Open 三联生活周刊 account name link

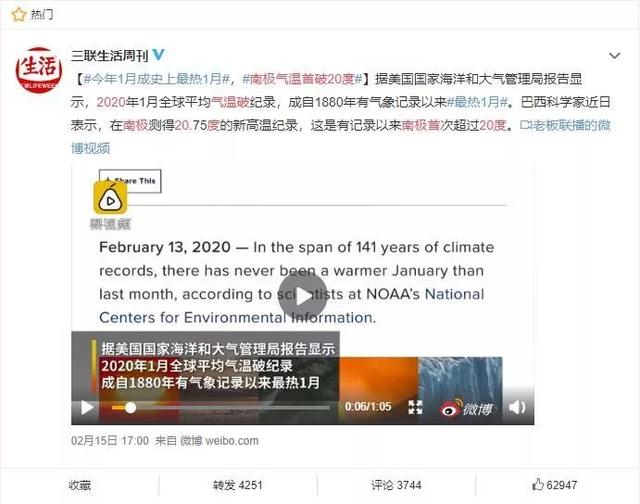coord(109,53)
